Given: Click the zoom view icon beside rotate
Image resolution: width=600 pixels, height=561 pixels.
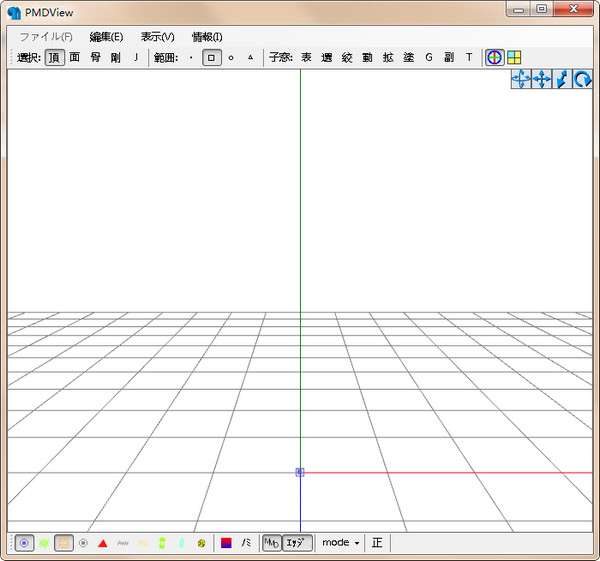Looking at the screenshot, I should click(562, 80).
